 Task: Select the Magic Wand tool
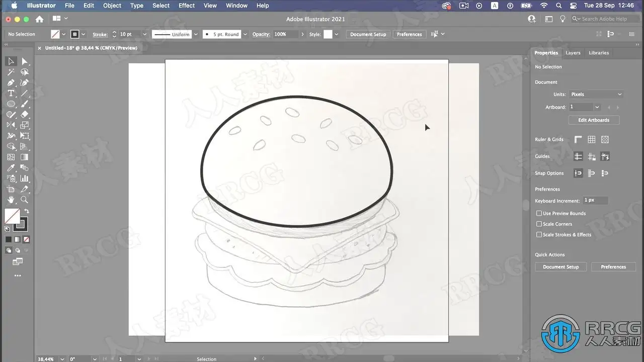11,72
